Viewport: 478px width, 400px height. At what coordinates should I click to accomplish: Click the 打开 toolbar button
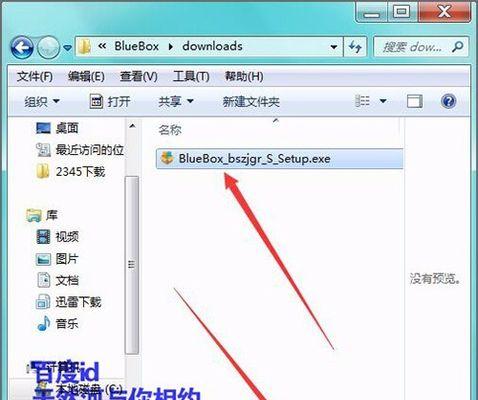tap(110, 101)
